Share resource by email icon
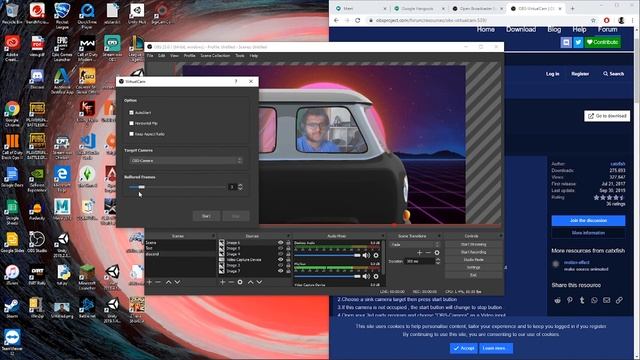This screenshot has height=360, width=640. [x=607, y=300]
